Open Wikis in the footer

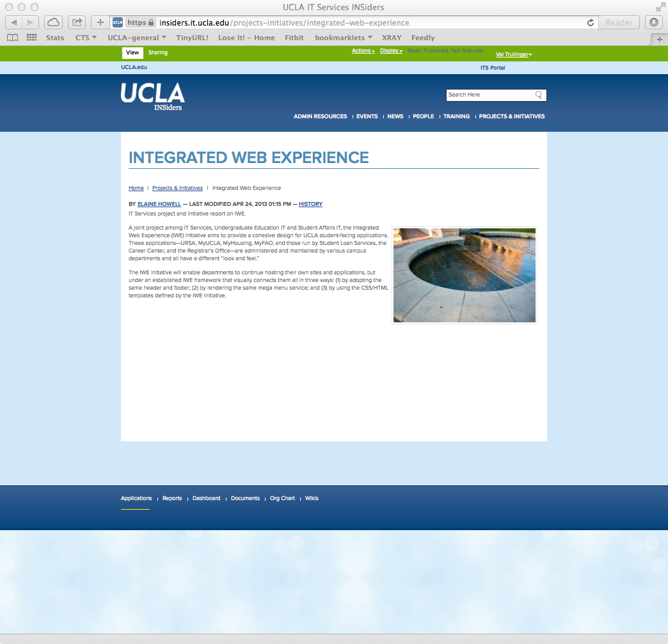pyautogui.click(x=312, y=498)
